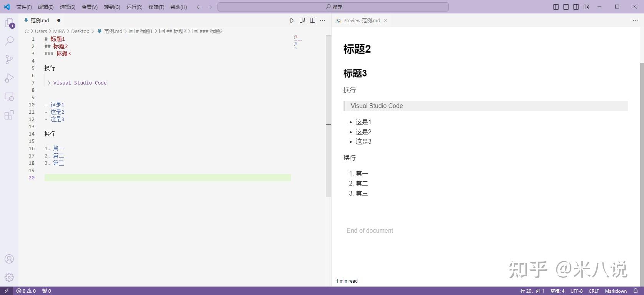Viewport: 644px width, 295px height.
Task: Open the Remote Explorer view
Action: [9, 97]
